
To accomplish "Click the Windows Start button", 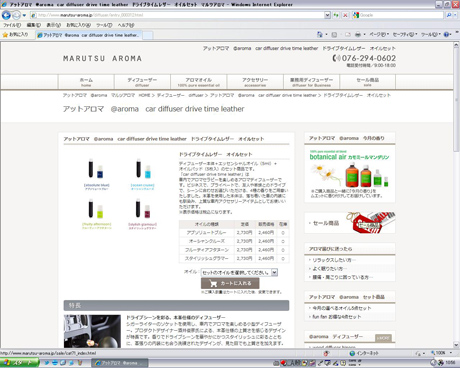I will 19,363.
